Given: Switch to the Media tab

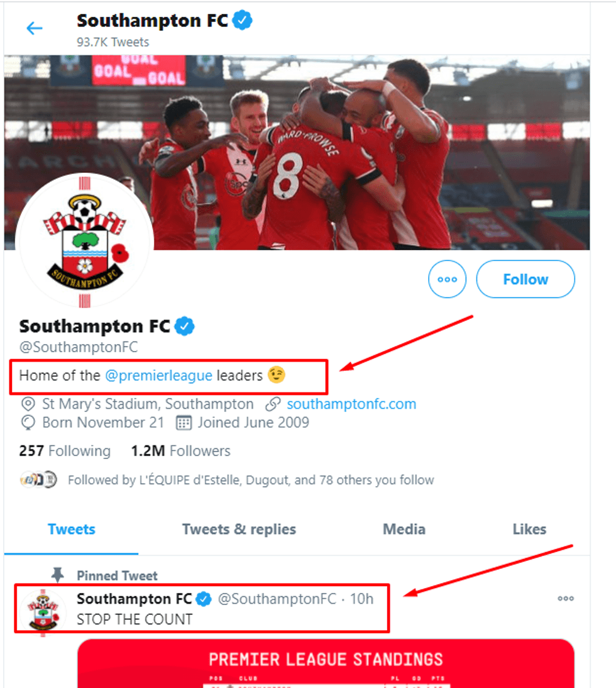Looking at the screenshot, I should [x=404, y=530].
